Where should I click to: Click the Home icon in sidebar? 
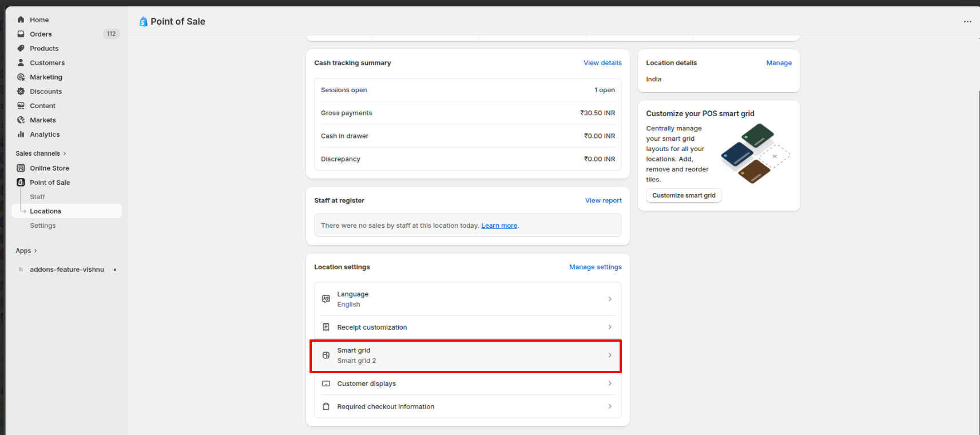tap(21, 19)
